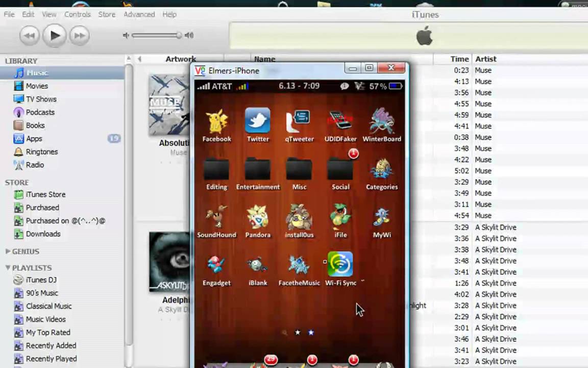Click the low-volume speaker icon
This screenshot has height=368, width=588.
click(126, 35)
